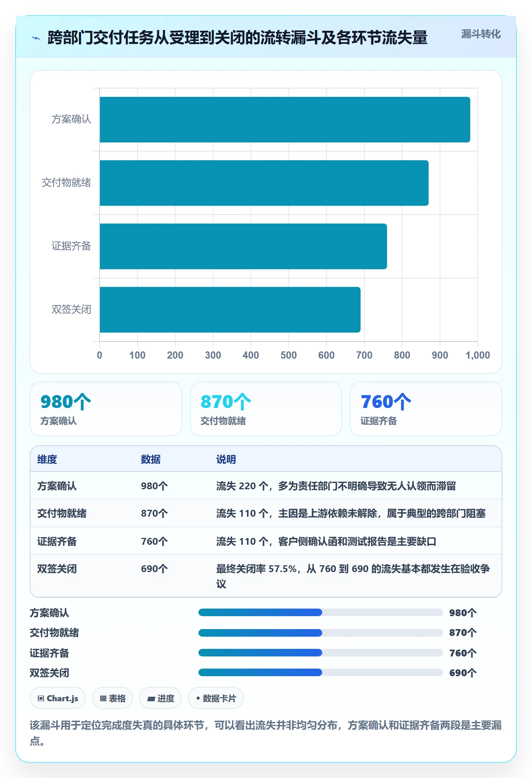Select the Chart.js chip

(x=58, y=698)
